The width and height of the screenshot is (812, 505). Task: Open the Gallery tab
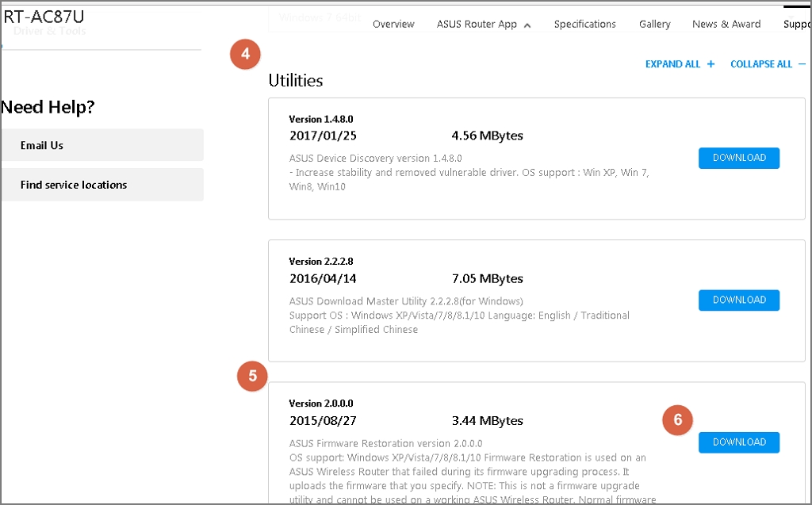(x=654, y=25)
